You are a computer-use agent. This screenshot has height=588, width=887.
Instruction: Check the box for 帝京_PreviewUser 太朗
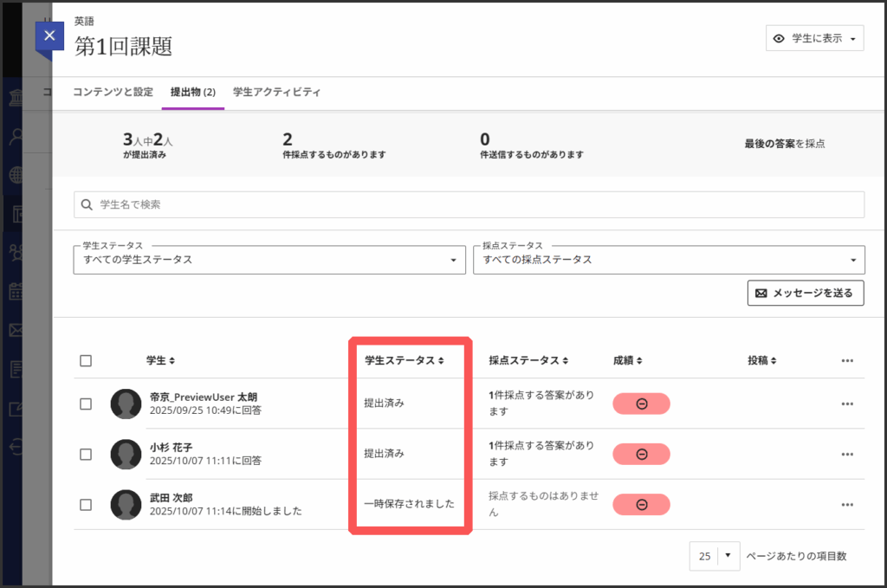coord(86,404)
